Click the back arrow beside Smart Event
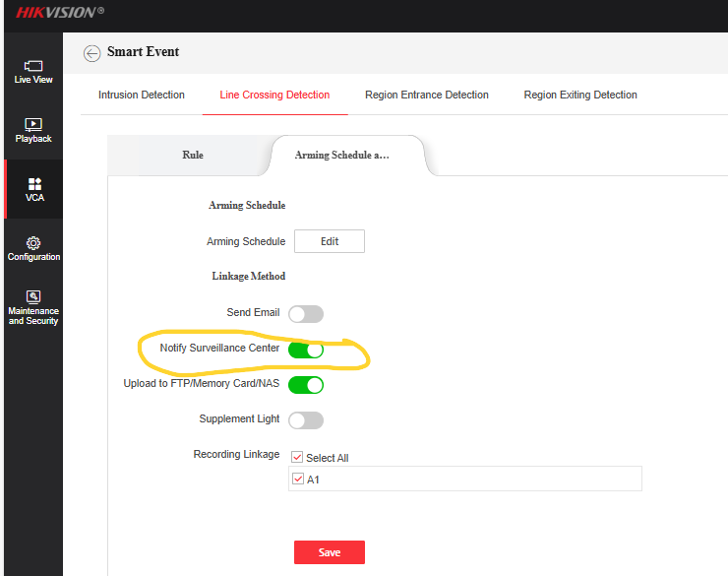Viewport: 728px width, 576px height. [x=92, y=53]
